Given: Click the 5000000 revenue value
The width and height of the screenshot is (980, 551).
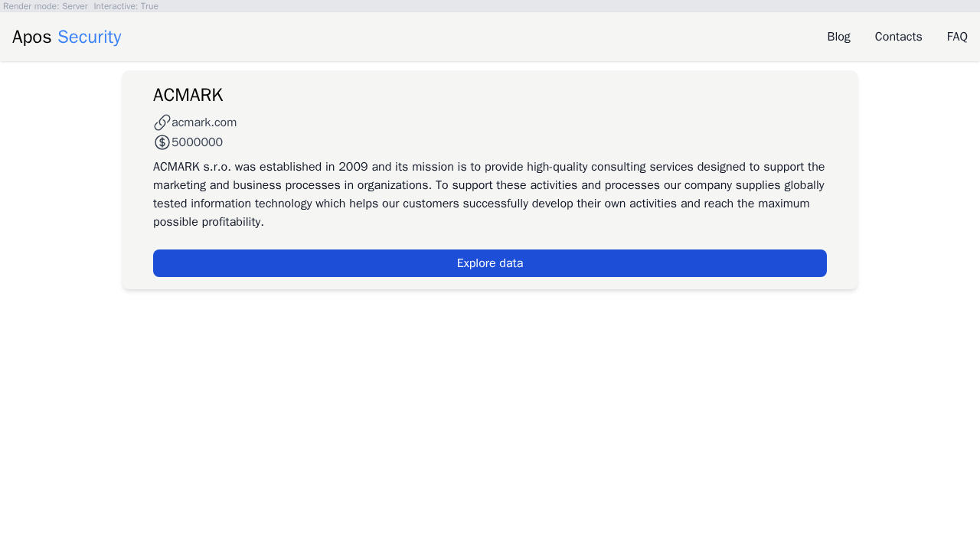Looking at the screenshot, I should [x=197, y=142].
